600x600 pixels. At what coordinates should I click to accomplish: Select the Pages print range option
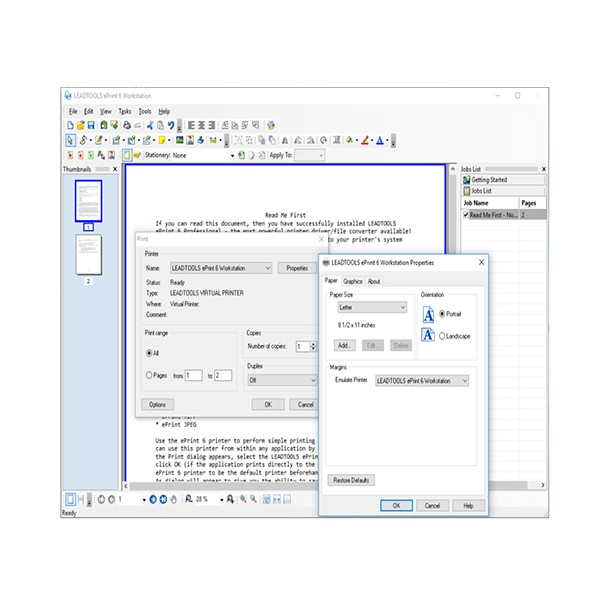coord(150,375)
